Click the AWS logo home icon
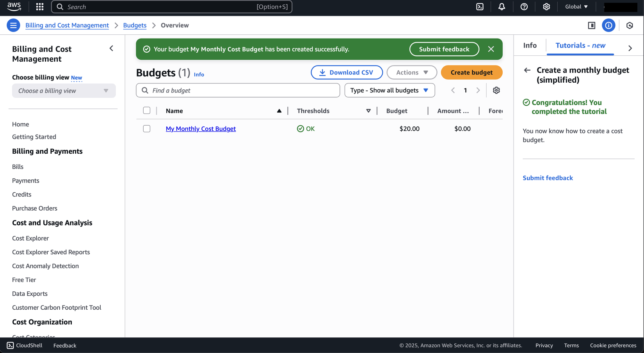The height and width of the screenshot is (353, 644). tap(14, 7)
